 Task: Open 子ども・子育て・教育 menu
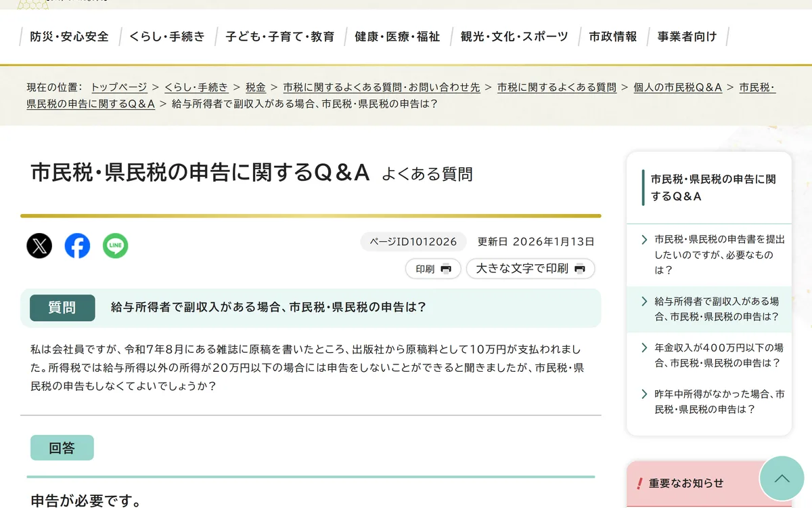point(279,37)
